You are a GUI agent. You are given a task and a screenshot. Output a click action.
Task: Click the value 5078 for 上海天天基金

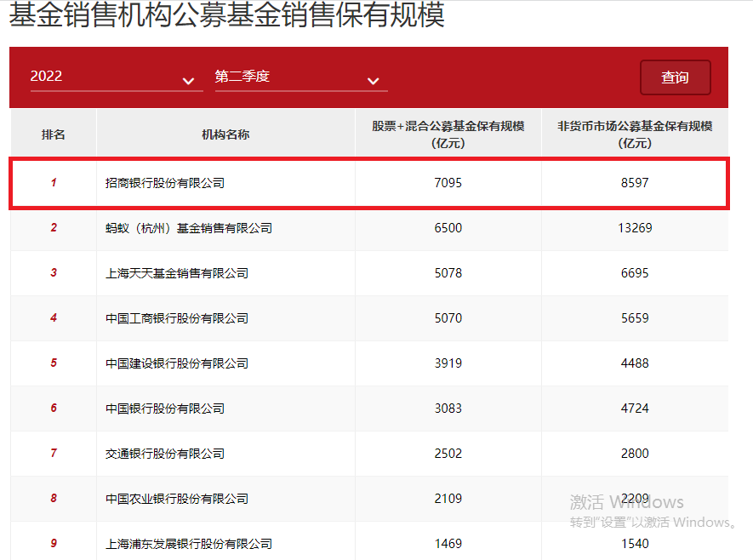(448, 273)
